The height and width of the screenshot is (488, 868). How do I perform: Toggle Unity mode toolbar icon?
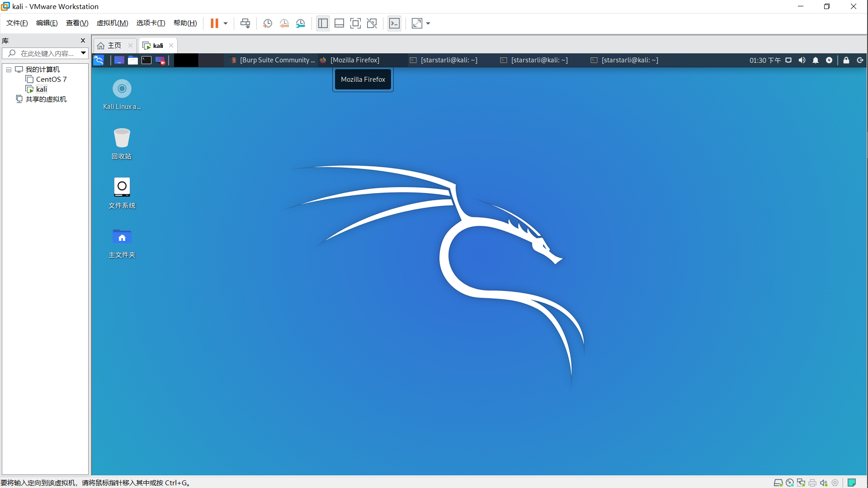(x=372, y=23)
